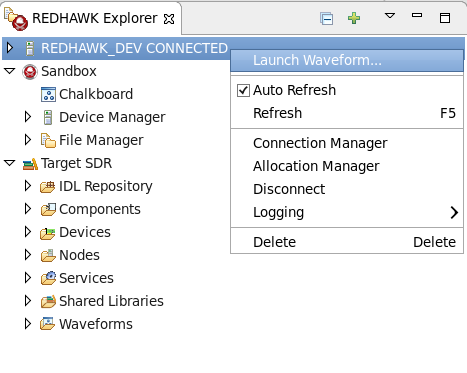This screenshot has width=467, height=373.
Task: Click the Shared Libraries folder icon
Action: tap(48, 301)
